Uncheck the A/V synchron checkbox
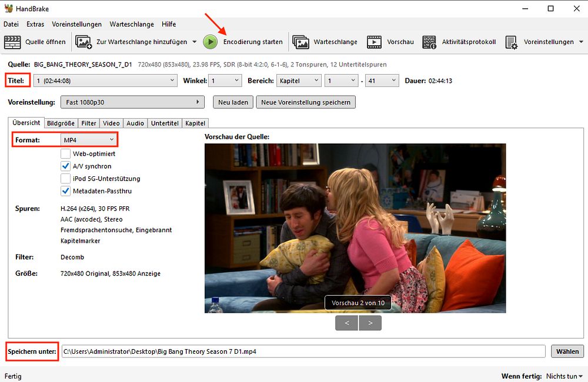The image size is (588, 382). pos(66,166)
